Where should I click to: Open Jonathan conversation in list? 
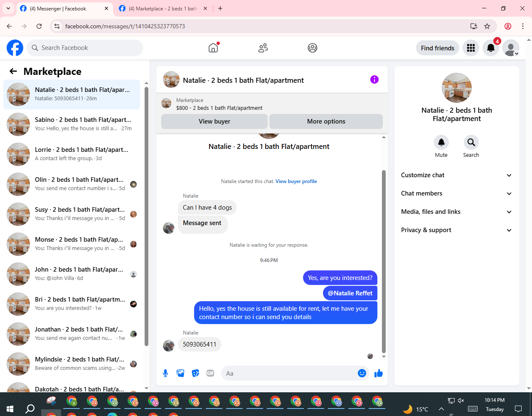coord(71,334)
